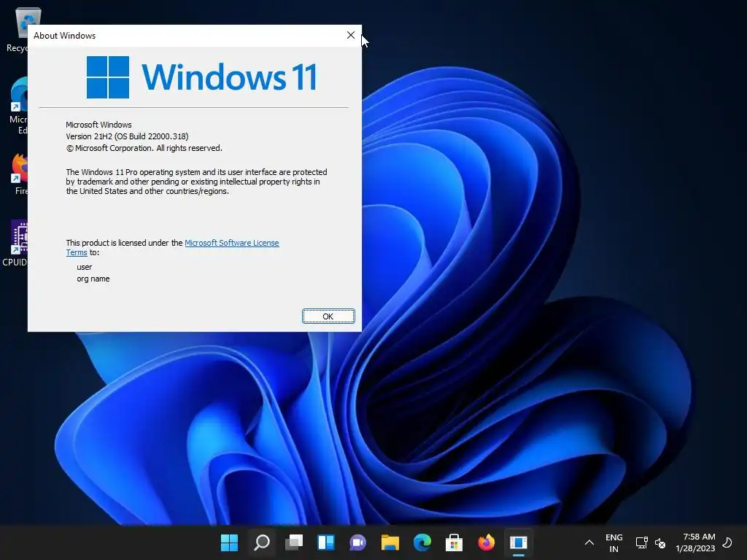Launch Microsoft Edge from the taskbar

click(x=422, y=542)
